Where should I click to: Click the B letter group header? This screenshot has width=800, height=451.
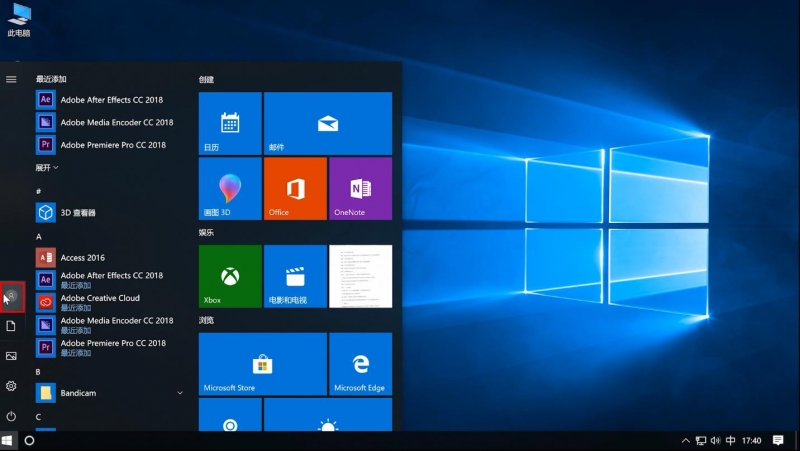click(x=38, y=372)
